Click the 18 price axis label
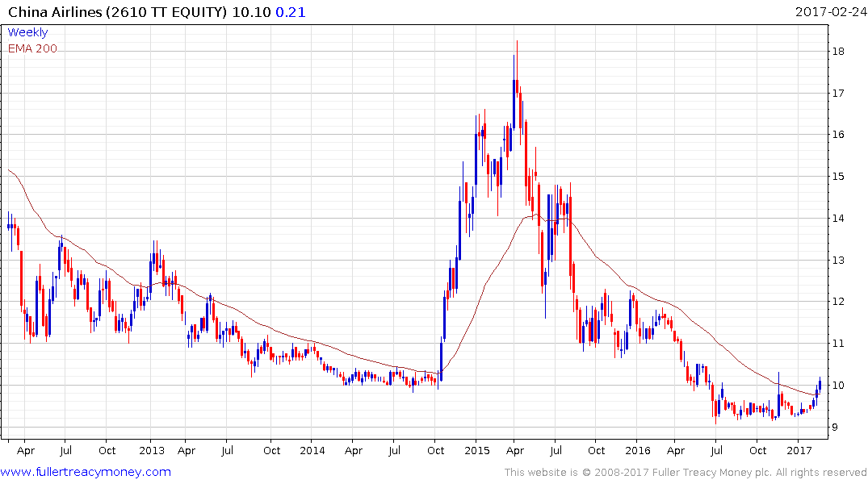This screenshot has width=868, height=484. (838, 52)
